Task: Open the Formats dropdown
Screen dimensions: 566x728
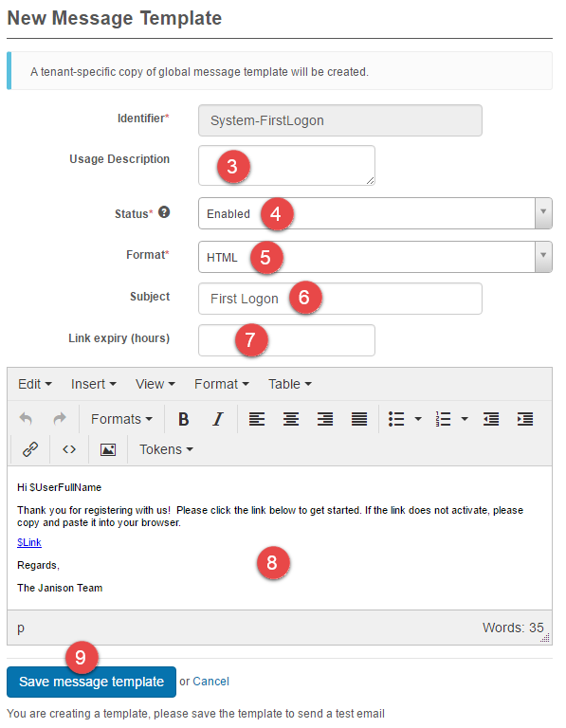Action: pos(121,419)
